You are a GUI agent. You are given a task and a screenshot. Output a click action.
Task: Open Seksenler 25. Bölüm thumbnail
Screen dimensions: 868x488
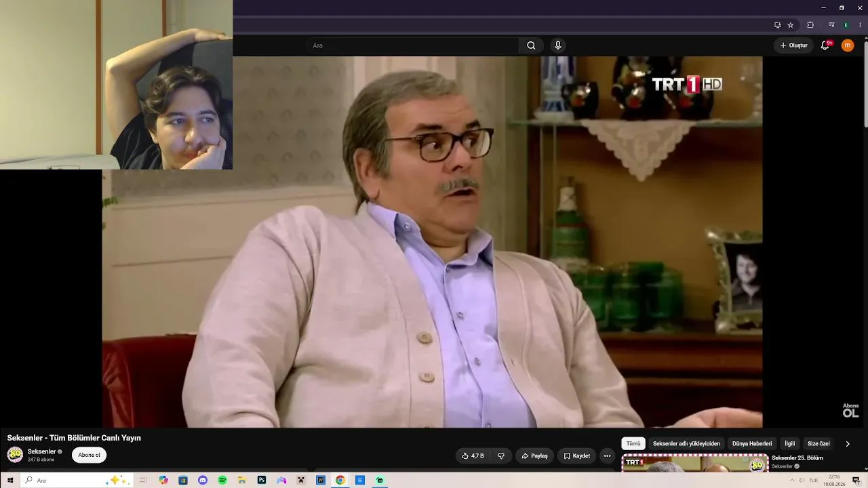click(695, 464)
